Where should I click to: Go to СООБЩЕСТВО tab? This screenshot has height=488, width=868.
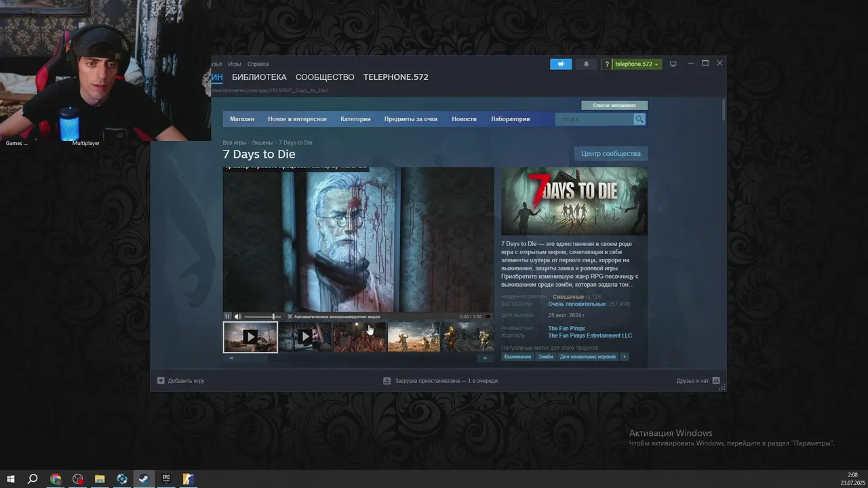point(325,77)
